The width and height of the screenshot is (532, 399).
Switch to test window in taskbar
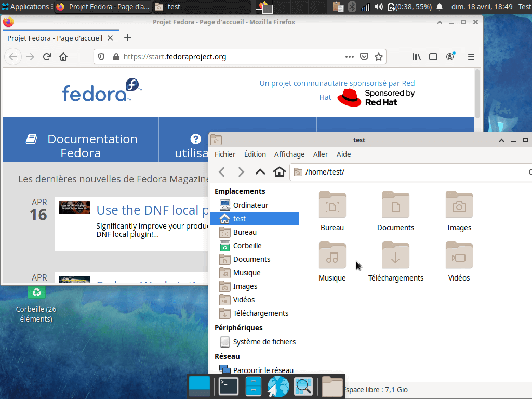[x=202, y=6]
